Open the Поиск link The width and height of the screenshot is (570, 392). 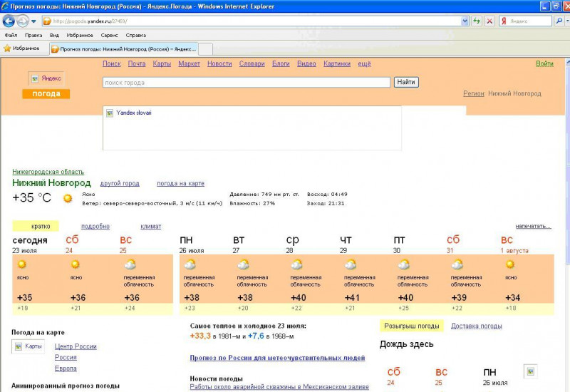(x=112, y=63)
